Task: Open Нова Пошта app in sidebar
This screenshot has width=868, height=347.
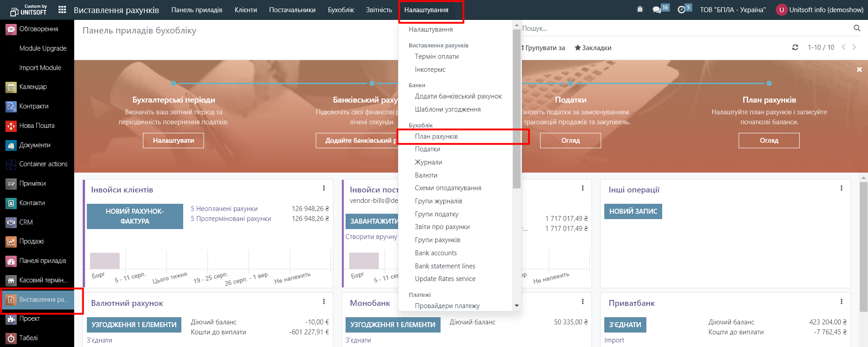Action: (37, 126)
